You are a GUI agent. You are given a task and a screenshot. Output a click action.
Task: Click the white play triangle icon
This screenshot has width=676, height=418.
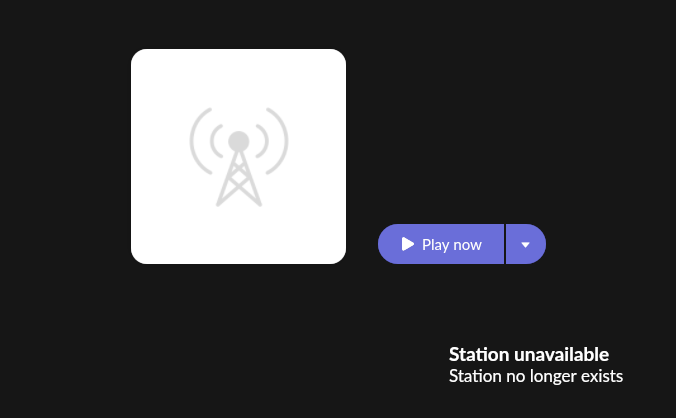pyautogui.click(x=407, y=244)
